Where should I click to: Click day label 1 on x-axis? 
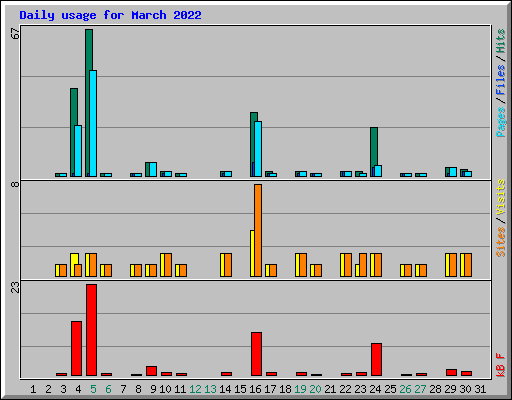point(33,389)
